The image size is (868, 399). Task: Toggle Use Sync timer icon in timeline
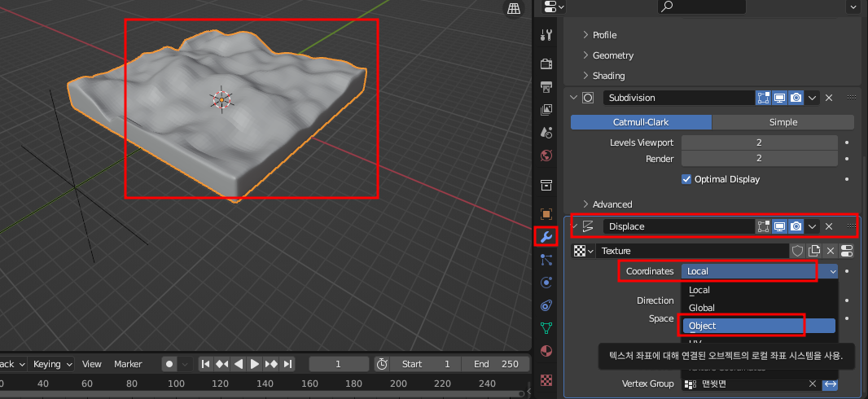point(381,364)
